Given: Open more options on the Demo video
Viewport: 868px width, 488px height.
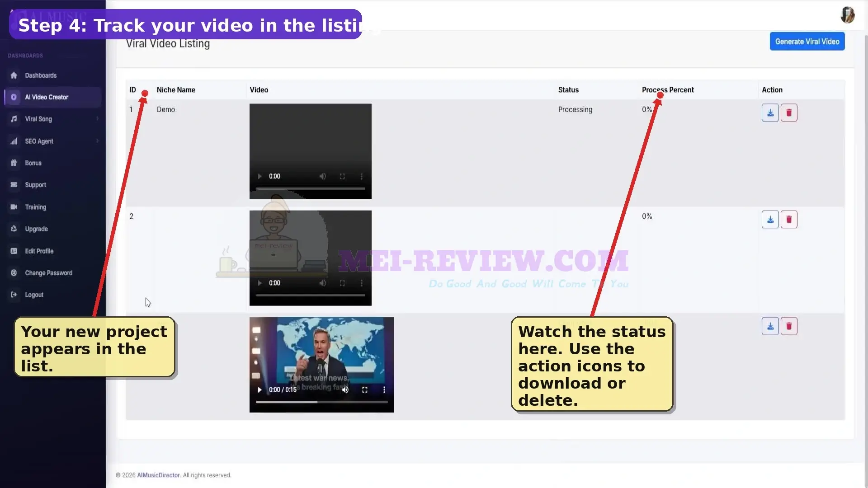Looking at the screenshot, I should pos(361,176).
